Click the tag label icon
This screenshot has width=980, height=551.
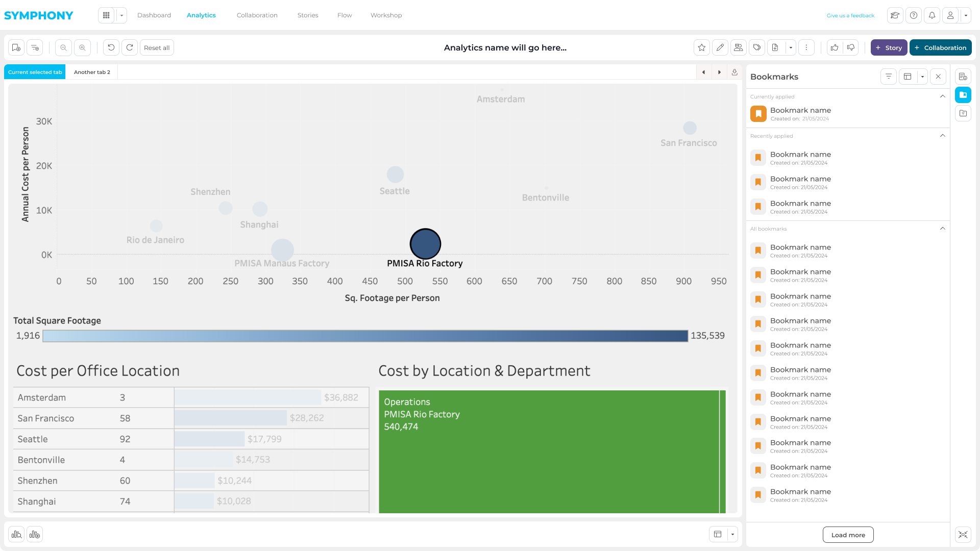(757, 47)
